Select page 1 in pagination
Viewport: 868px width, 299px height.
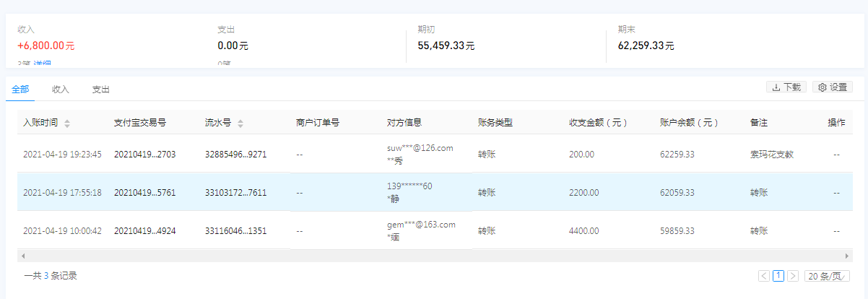[x=778, y=276]
